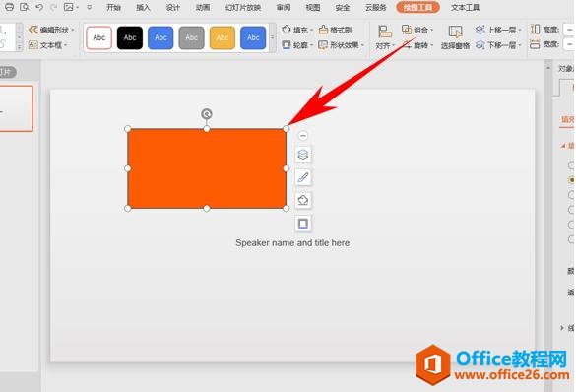Open the 动画 animation tab
Screen dimensions: 576x392
tap(203, 7)
